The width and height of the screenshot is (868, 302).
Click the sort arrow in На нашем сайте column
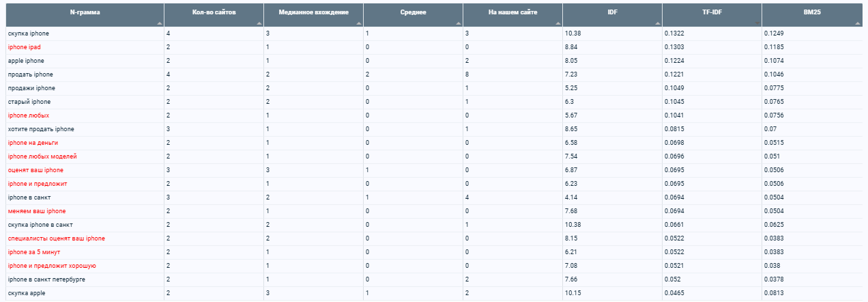click(558, 23)
